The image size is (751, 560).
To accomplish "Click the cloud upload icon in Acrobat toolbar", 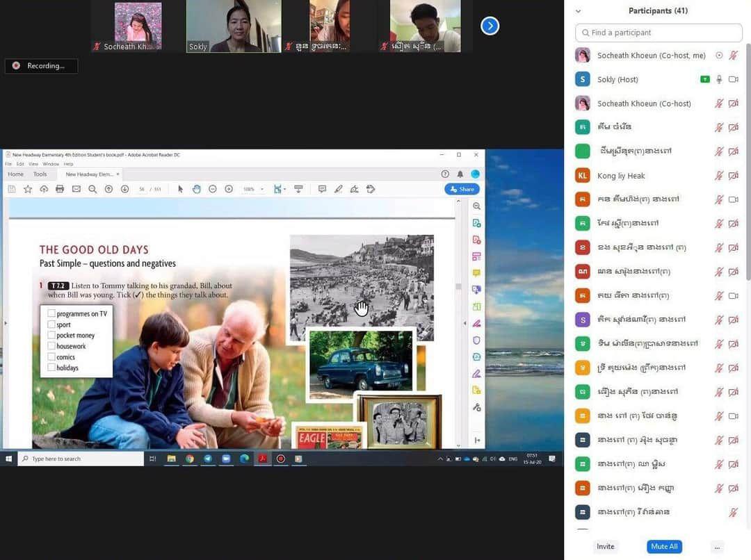I will coord(44,189).
